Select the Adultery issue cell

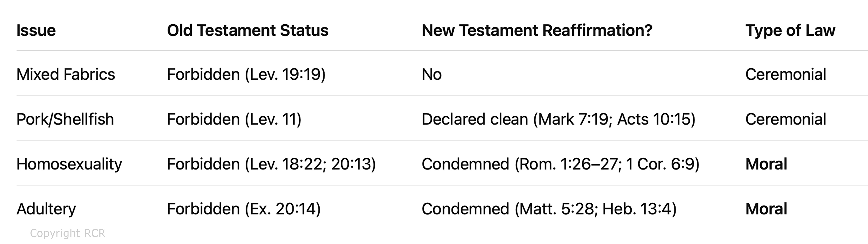tap(46, 209)
